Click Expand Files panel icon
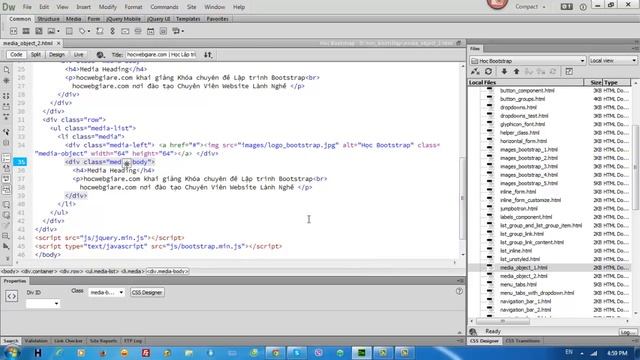 coord(569,71)
